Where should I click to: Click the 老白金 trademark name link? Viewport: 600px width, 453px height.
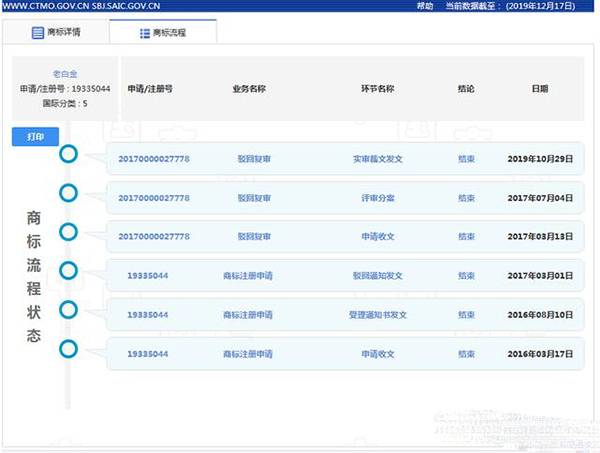(63, 75)
